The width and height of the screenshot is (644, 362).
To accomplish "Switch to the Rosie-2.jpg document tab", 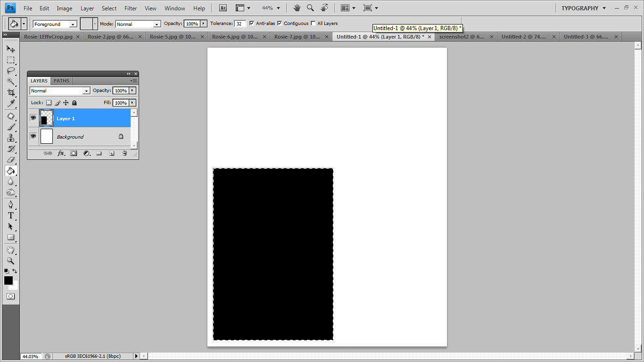I will (x=110, y=36).
